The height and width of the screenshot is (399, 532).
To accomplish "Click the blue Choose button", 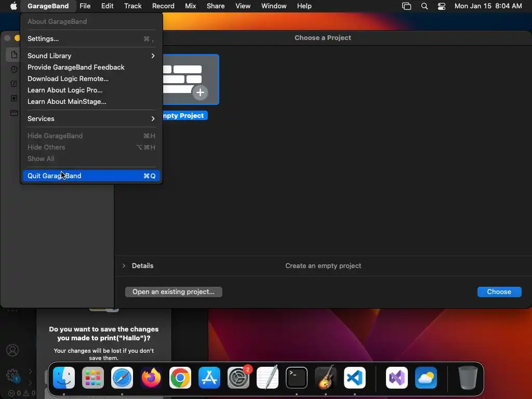I will pyautogui.click(x=499, y=292).
